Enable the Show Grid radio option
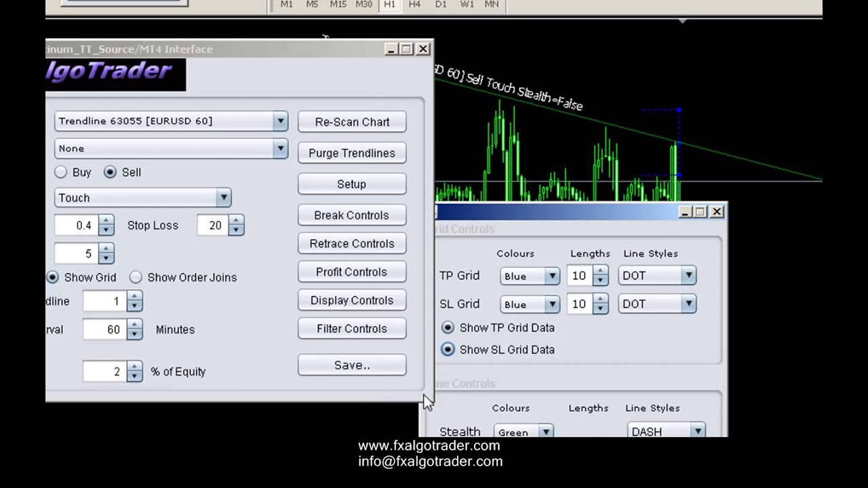This screenshot has height=488, width=868. 52,277
